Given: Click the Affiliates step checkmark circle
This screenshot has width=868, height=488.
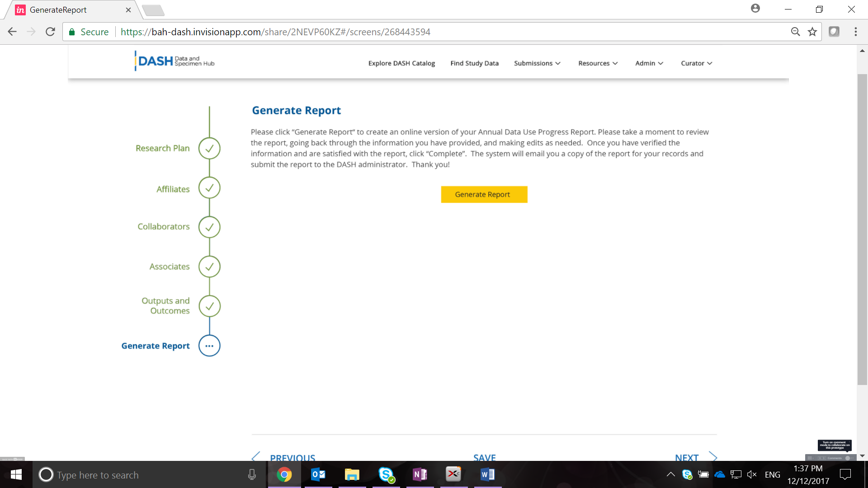Looking at the screenshot, I should 209,188.
